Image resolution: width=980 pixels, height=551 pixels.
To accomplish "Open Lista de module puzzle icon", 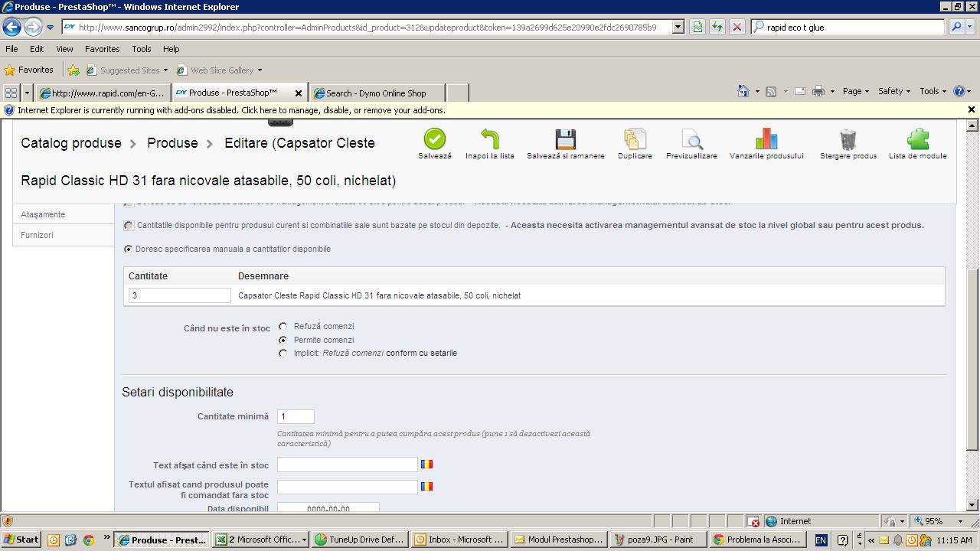I will pyautogui.click(x=917, y=139).
